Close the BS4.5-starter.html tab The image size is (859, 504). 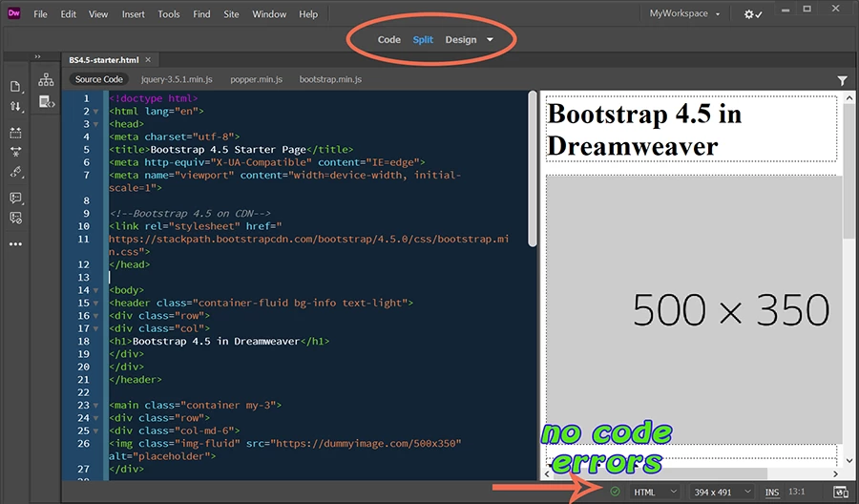tap(148, 60)
